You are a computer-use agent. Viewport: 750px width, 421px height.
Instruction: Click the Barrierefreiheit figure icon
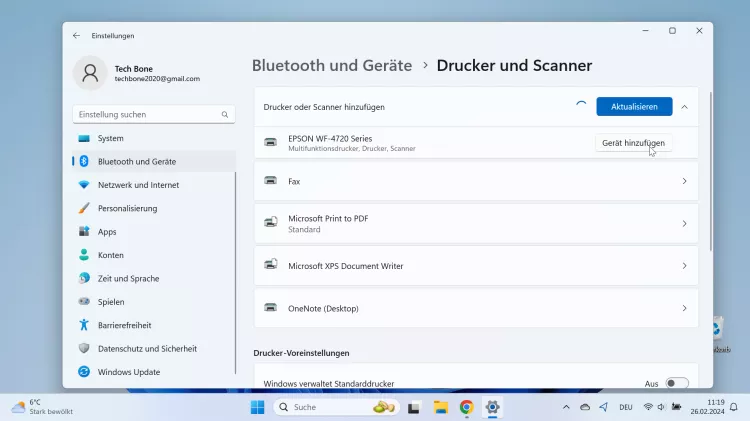point(84,325)
